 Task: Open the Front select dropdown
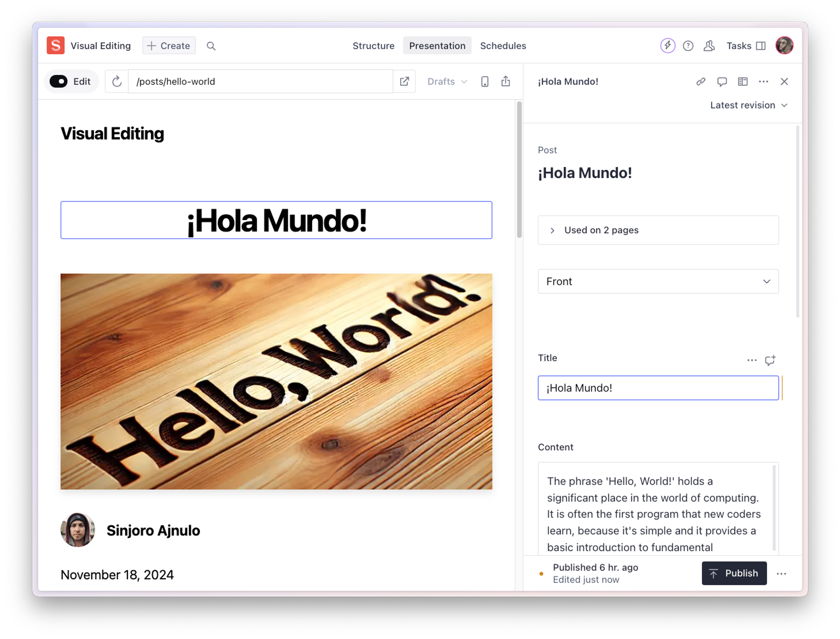(x=658, y=282)
